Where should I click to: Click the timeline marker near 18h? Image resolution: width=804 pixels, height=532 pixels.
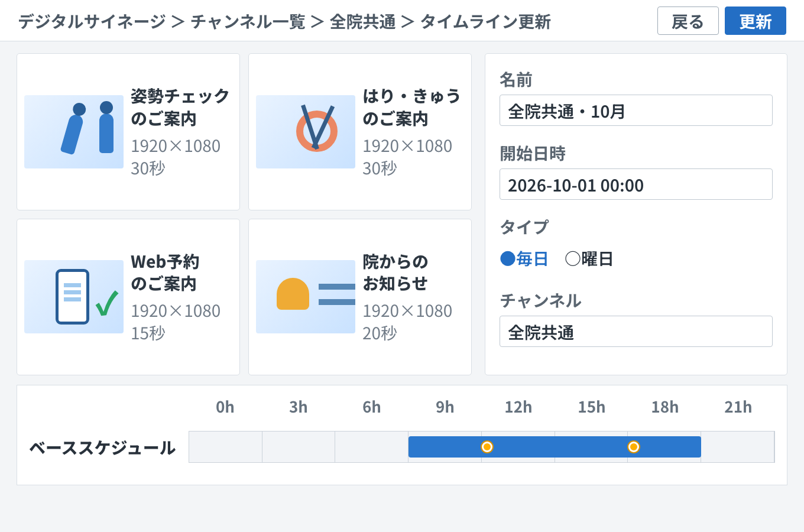pos(634,447)
